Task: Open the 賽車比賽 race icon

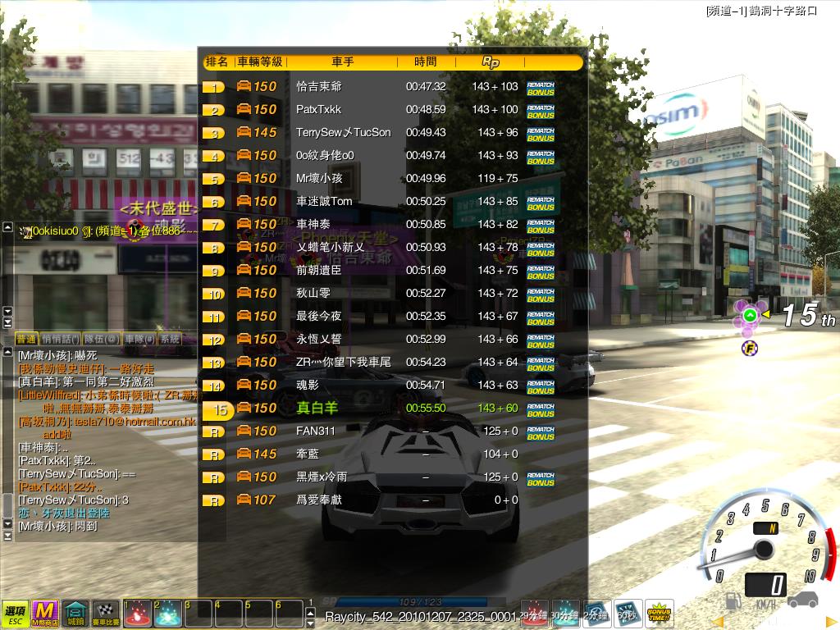Action: pos(106,614)
